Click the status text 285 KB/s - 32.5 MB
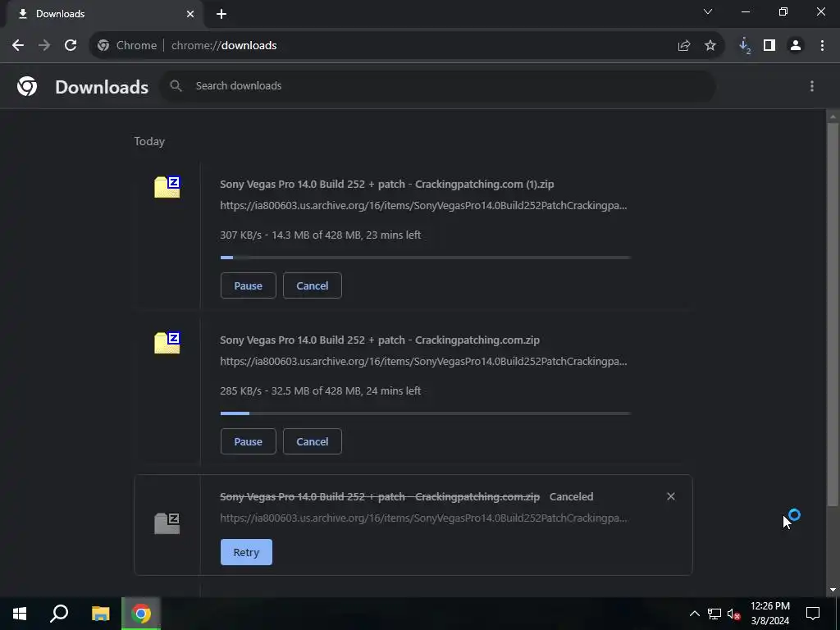The height and width of the screenshot is (630, 840). (321, 391)
